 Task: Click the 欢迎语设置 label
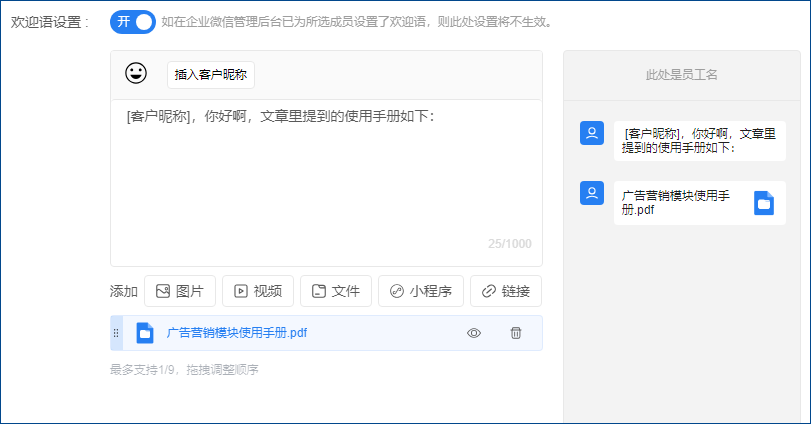(x=50, y=22)
